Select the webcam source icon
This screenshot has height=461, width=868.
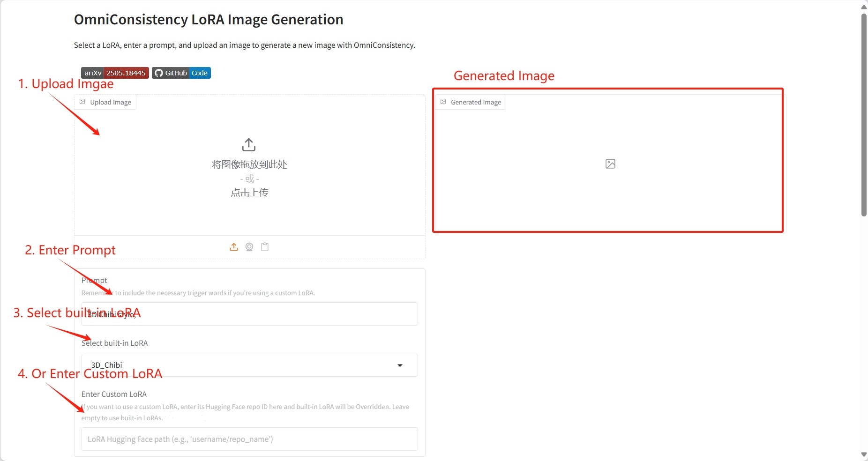249,247
